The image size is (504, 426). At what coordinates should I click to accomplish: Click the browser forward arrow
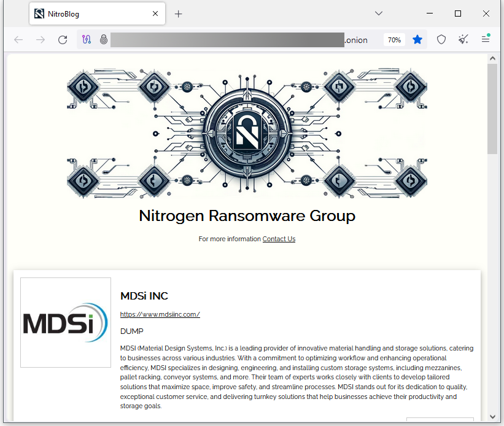[41, 40]
